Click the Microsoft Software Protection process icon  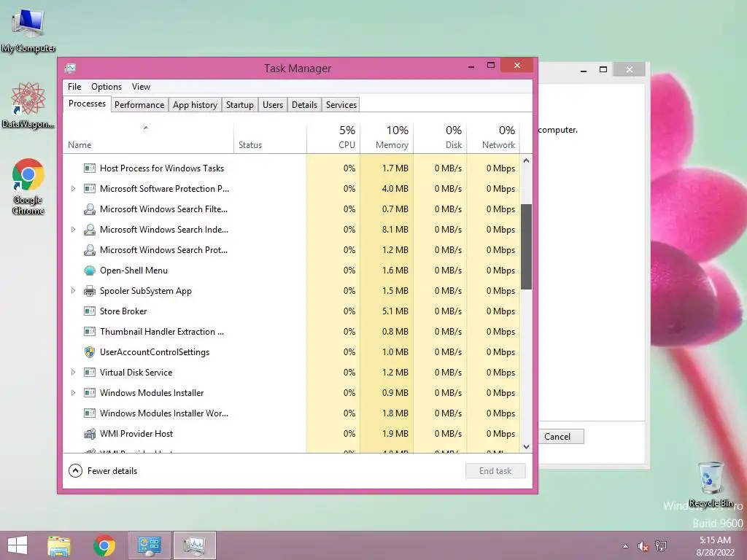pyautogui.click(x=90, y=189)
